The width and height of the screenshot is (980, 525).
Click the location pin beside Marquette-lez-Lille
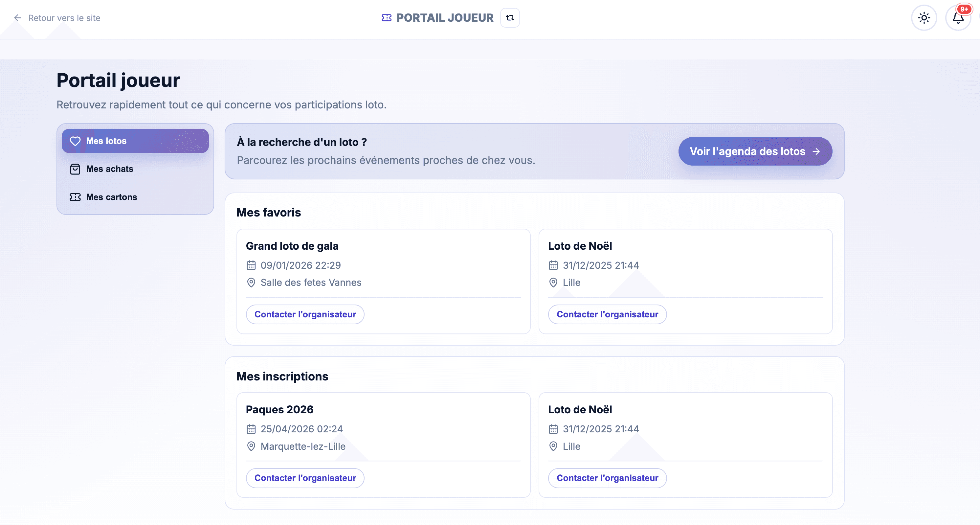click(251, 446)
